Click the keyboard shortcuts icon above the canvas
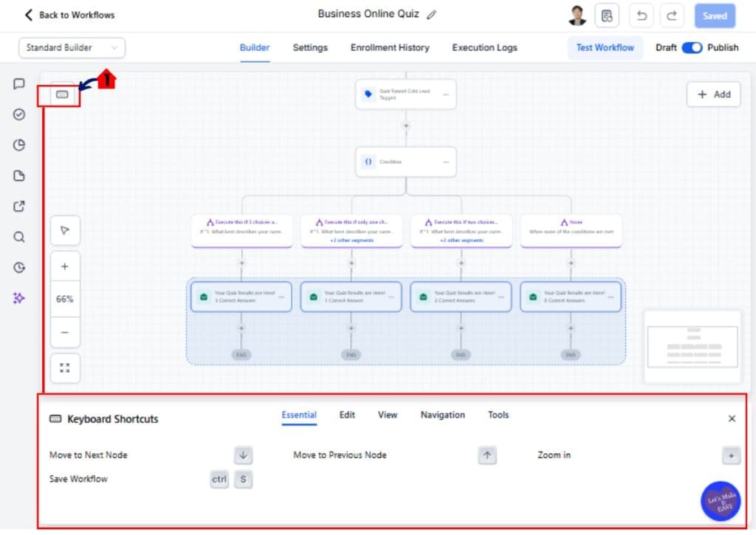The width and height of the screenshot is (756, 535). 62,94
